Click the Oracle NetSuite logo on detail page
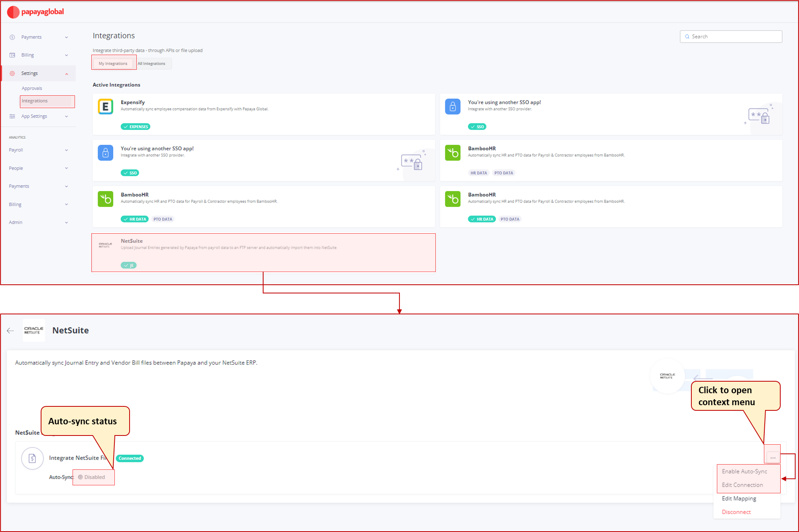Image resolution: width=799 pixels, height=532 pixels. pos(33,331)
